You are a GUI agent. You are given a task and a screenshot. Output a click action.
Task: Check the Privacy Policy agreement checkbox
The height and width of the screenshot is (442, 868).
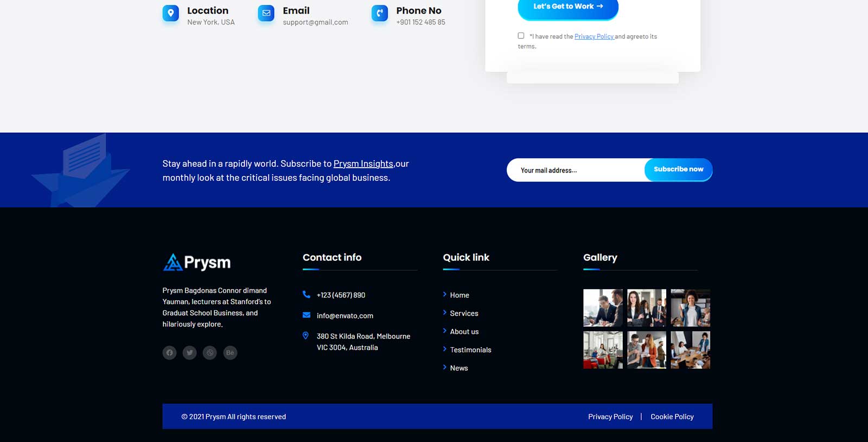click(x=521, y=36)
